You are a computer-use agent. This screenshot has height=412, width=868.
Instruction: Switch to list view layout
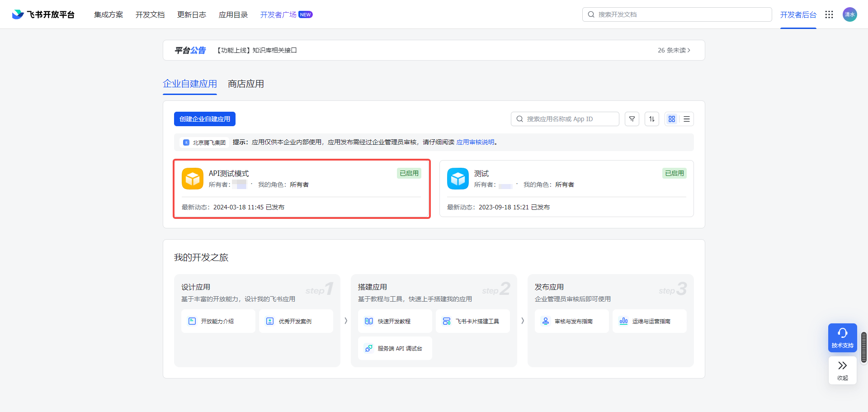(686, 119)
